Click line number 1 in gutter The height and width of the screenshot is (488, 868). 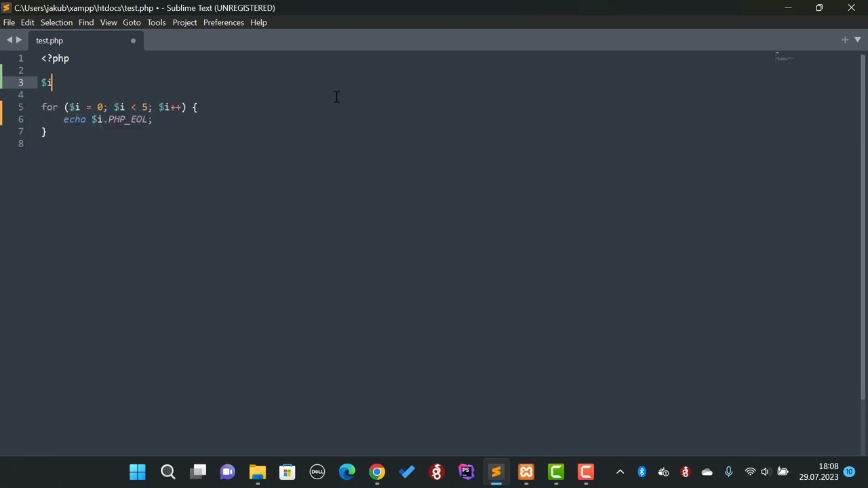pos(21,58)
